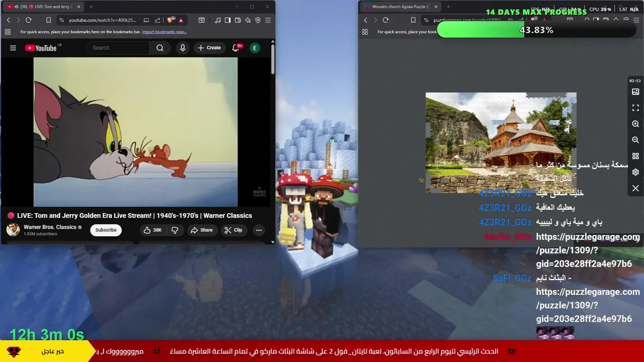Click the Tom and Jerry video player
This screenshot has height=362, width=644.
pyautogui.click(x=135, y=132)
